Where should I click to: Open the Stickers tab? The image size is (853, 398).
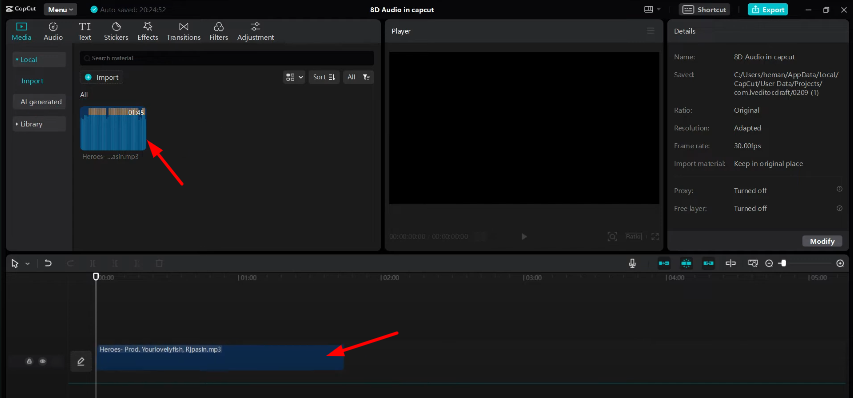[x=116, y=32]
